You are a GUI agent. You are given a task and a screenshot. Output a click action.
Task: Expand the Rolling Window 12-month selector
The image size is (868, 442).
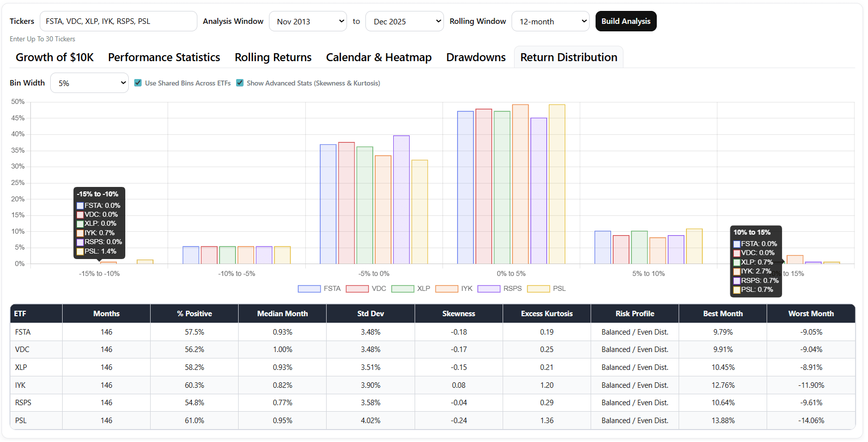[x=550, y=21]
